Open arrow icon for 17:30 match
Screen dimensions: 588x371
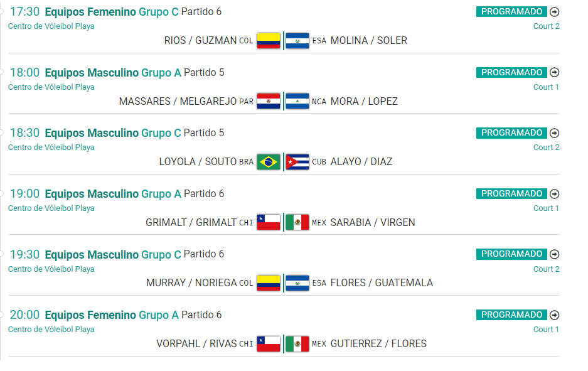pyautogui.click(x=554, y=12)
